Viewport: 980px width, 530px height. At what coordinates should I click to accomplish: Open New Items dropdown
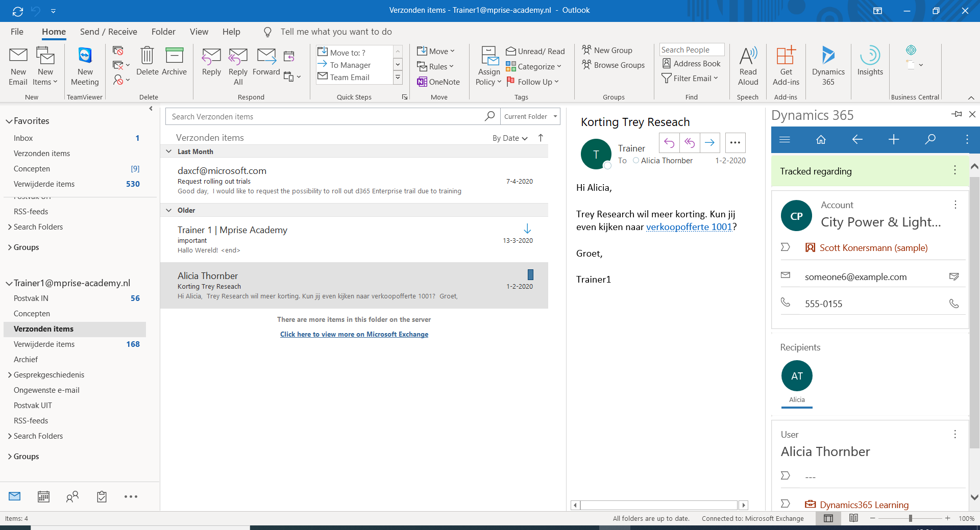click(45, 66)
